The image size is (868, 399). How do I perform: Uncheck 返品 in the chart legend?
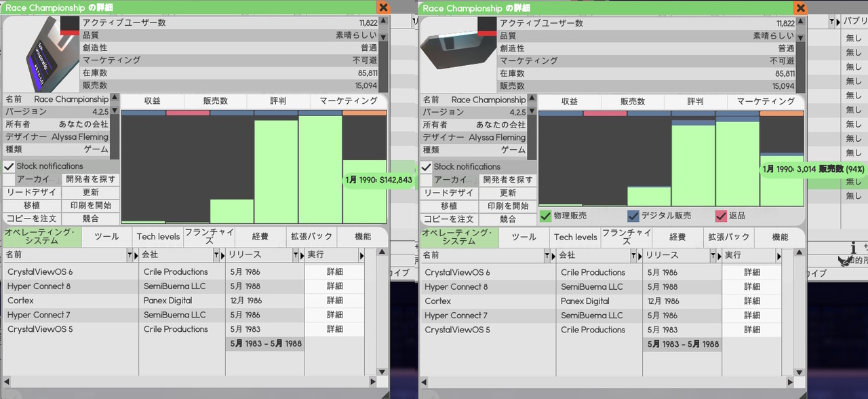pos(722,216)
